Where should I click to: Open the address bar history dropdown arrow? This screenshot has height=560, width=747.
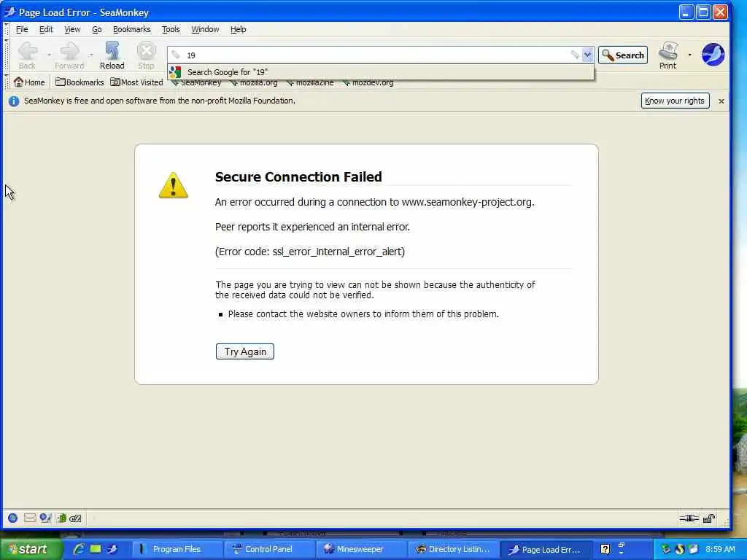click(x=587, y=55)
